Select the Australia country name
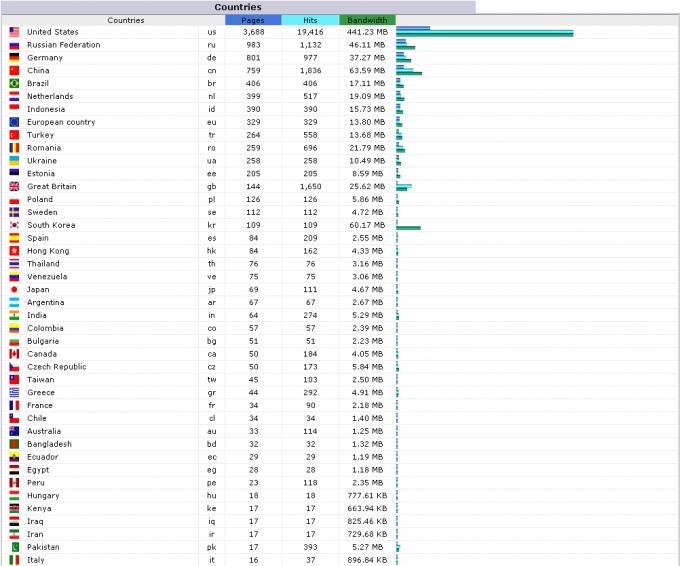This screenshot has width=682, height=566. click(x=44, y=431)
